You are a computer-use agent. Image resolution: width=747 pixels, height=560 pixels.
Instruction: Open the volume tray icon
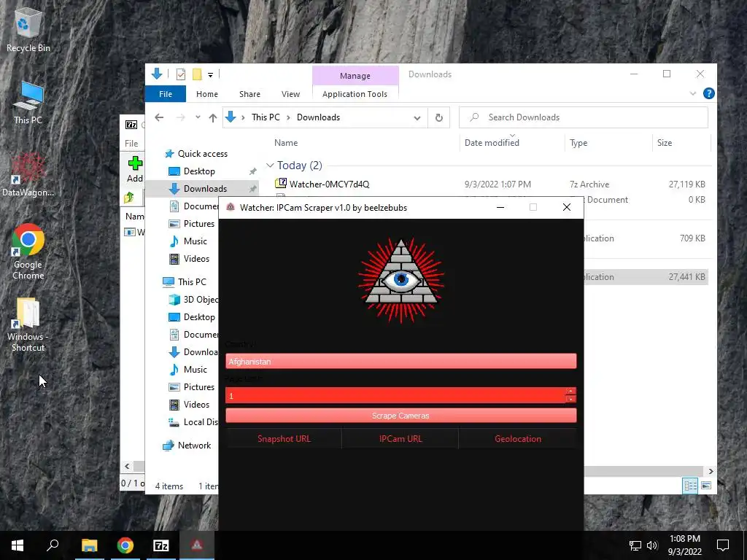click(652, 545)
